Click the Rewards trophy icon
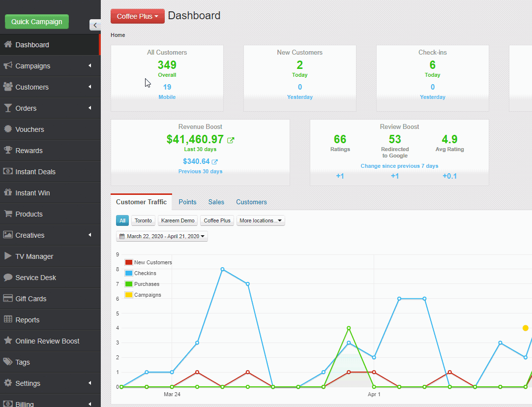This screenshot has width=532, height=407. tap(8, 150)
